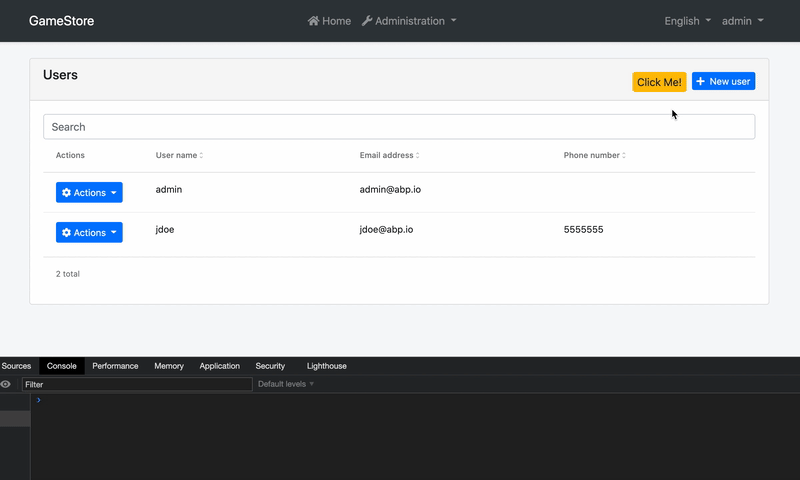Open the English language dropdown

687,21
